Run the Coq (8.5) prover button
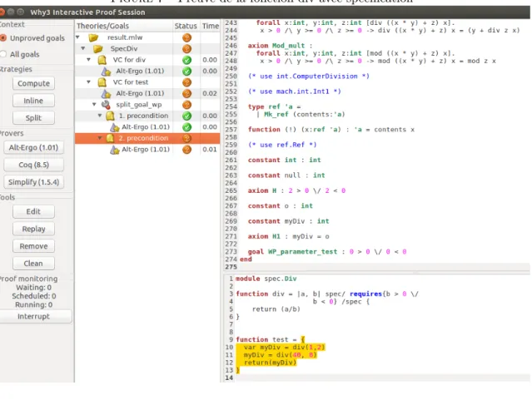The height and width of the screenshot is (400, 532). point(33,165)
